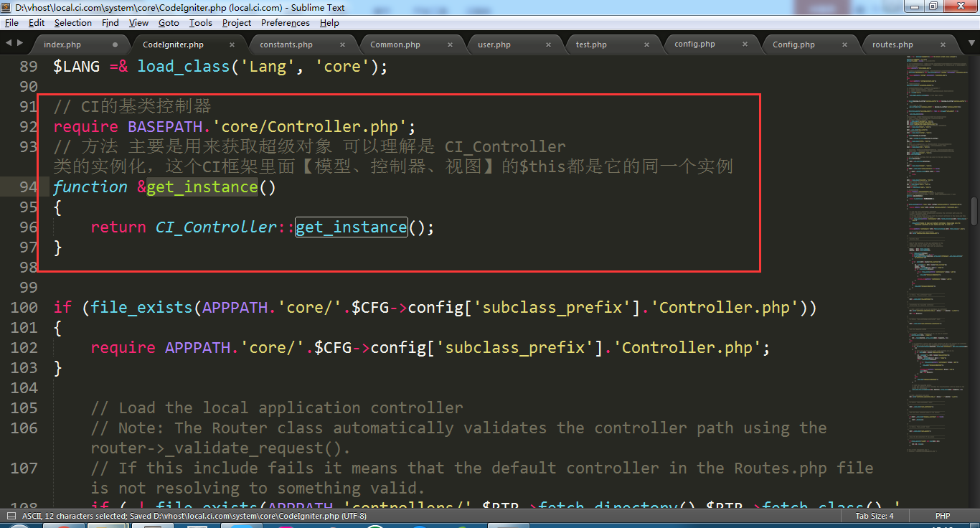The width and height of the screenshot is (980, 528).
Task: Open the panel switcher icon in status bar
Action: (x=11, y=516)
